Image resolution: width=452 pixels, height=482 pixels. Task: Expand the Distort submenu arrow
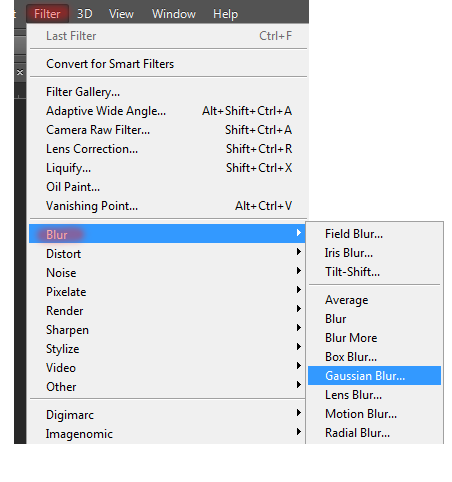tap(299, 252)
